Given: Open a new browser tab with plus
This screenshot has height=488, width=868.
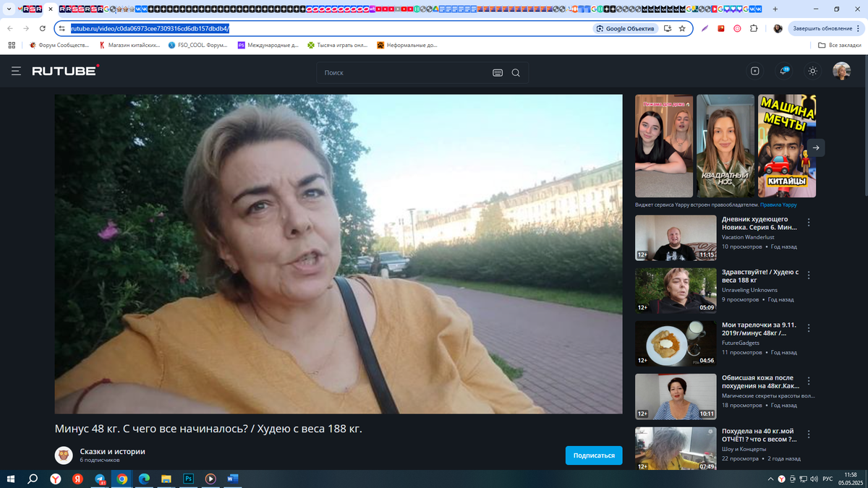Looking at the screenshot, I should pyautogui.click(x=775, y=9).
